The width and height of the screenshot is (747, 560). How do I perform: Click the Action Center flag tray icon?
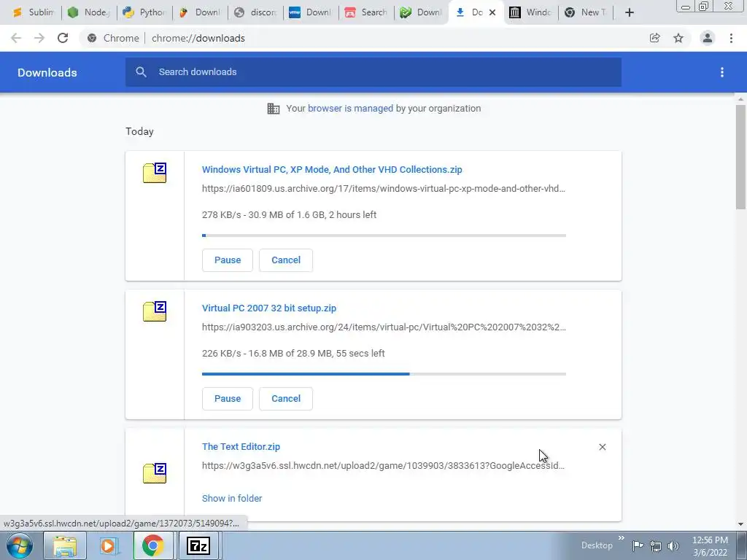pos(638,545)
